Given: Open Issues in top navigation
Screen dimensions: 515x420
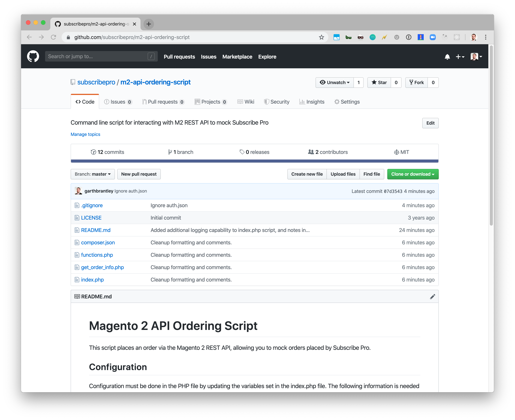Looking at the screenshot, I should 208,57.
